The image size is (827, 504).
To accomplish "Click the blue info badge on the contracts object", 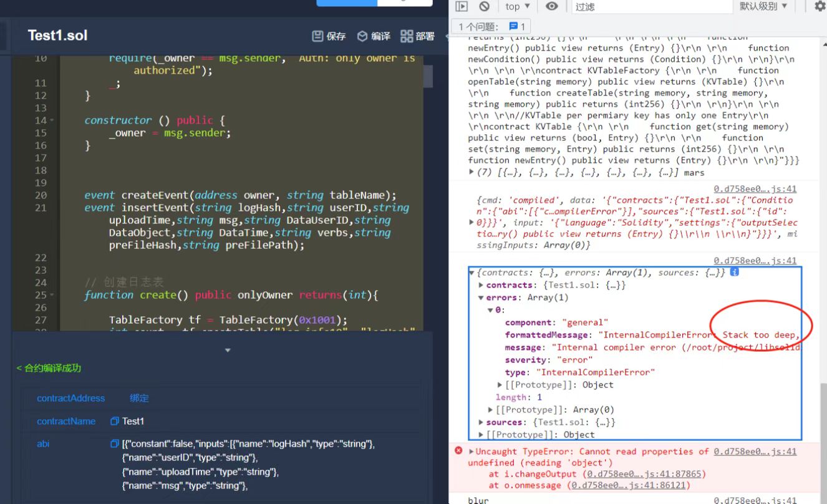I will point(735,272).
